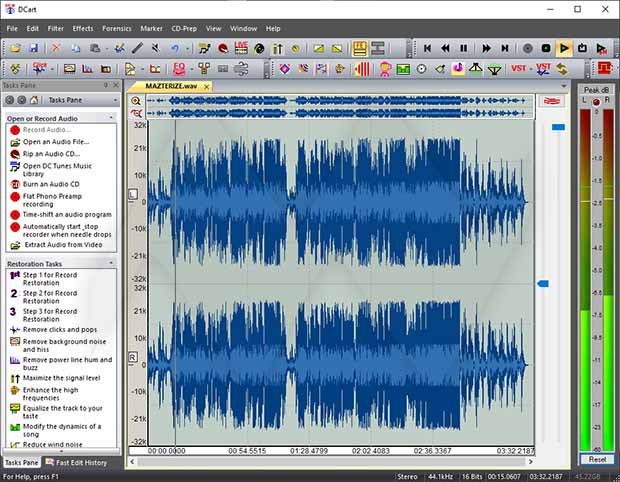Open the undo history dropdown arrow

click(x=187, y=49)
